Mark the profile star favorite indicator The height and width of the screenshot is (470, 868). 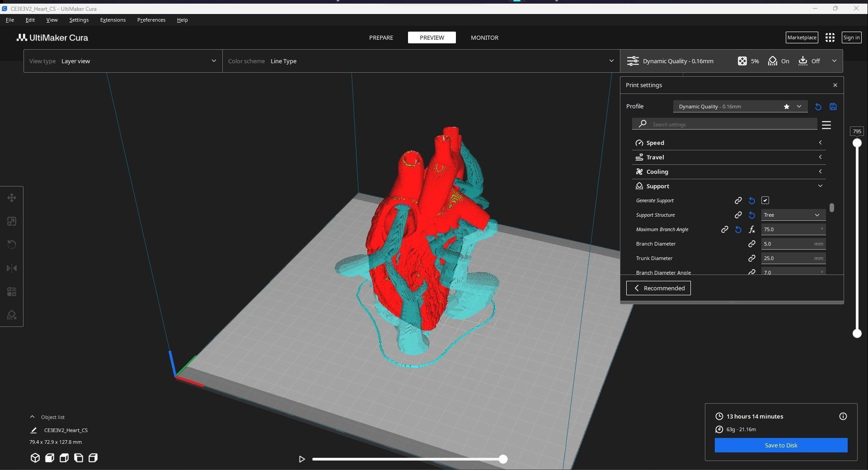click(787, 107)
